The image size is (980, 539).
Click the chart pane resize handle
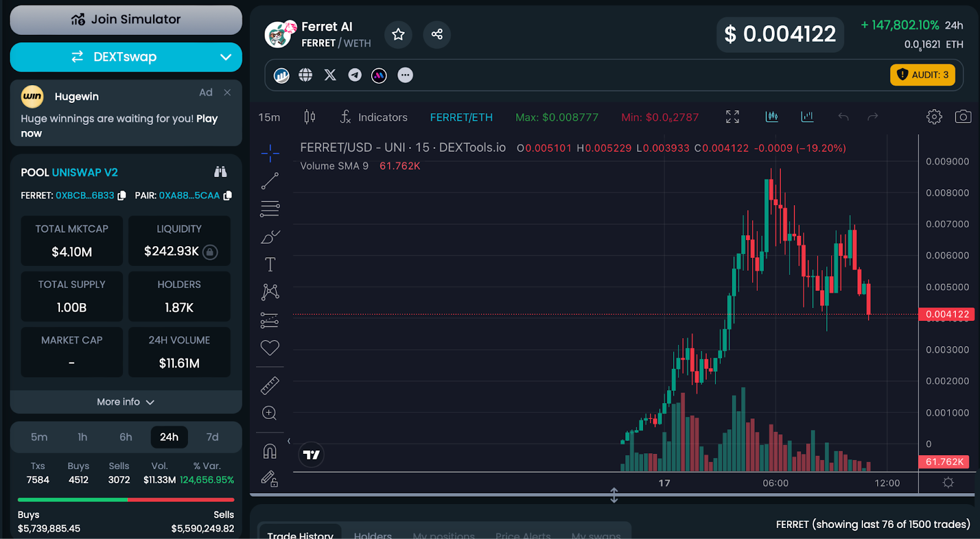pyautogui.click(x=614, y=495)
